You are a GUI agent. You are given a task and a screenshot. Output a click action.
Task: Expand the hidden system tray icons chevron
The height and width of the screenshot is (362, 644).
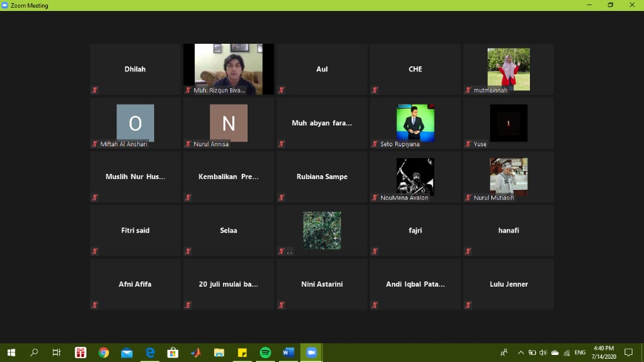521,352
